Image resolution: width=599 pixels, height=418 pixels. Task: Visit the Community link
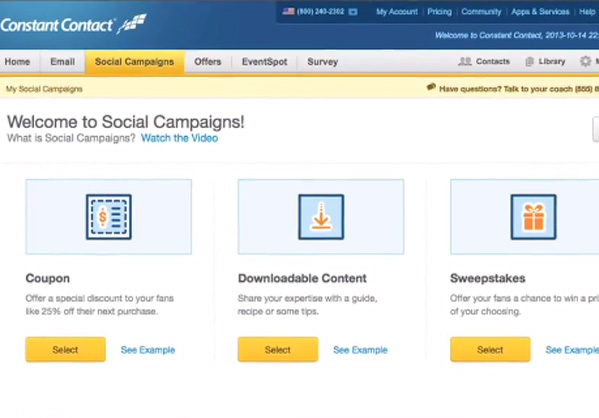tap(481, 12)
